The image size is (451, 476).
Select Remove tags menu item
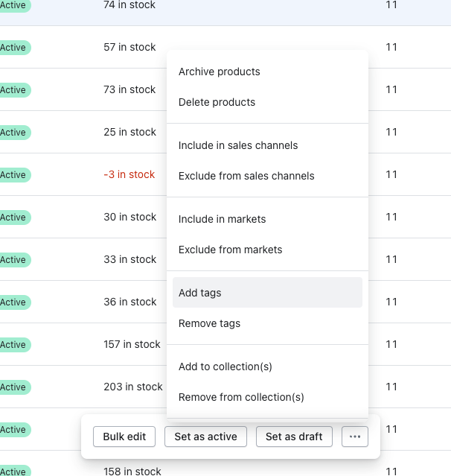click(209, 323)
